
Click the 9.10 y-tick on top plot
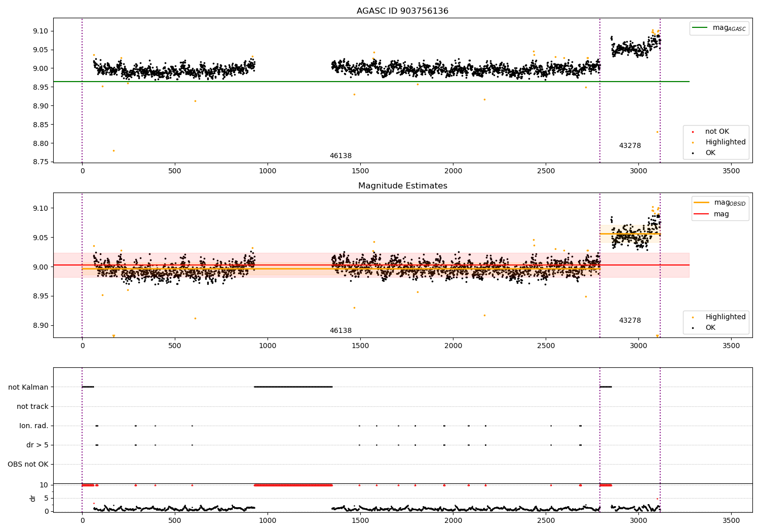point(40,31)
